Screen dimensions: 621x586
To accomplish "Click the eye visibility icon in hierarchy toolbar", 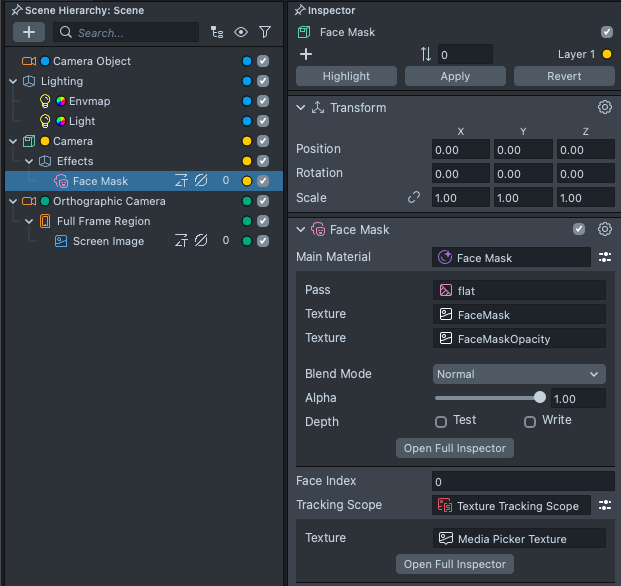I will tap(241, 33).
